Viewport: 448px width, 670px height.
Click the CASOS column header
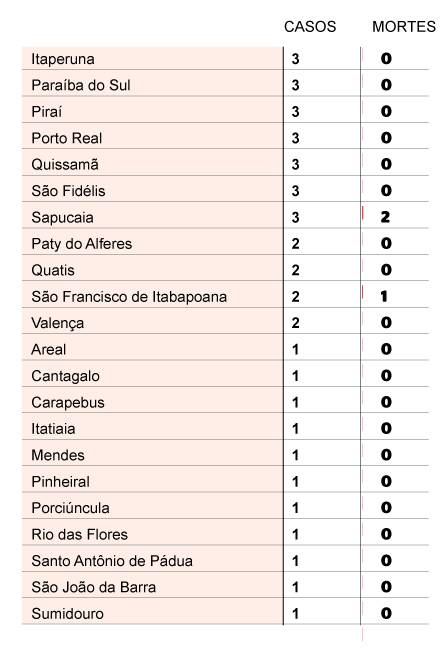(310, 26)
